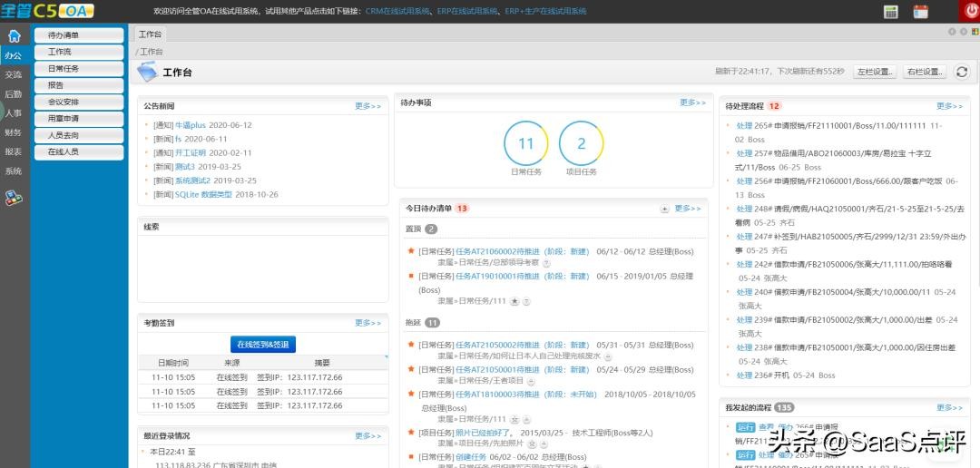The image size is (980, 468).
Task: Click the red power logout button
Action: (970, 11)
